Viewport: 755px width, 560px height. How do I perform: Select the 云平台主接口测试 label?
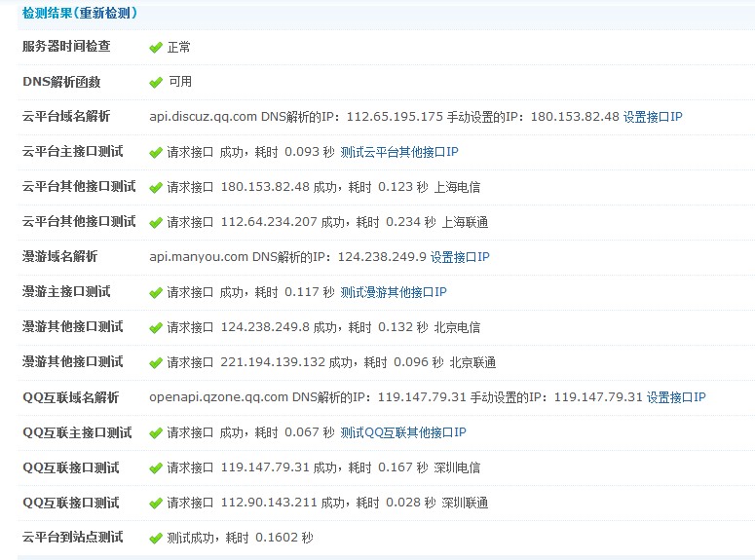click(x=73, y=151)
